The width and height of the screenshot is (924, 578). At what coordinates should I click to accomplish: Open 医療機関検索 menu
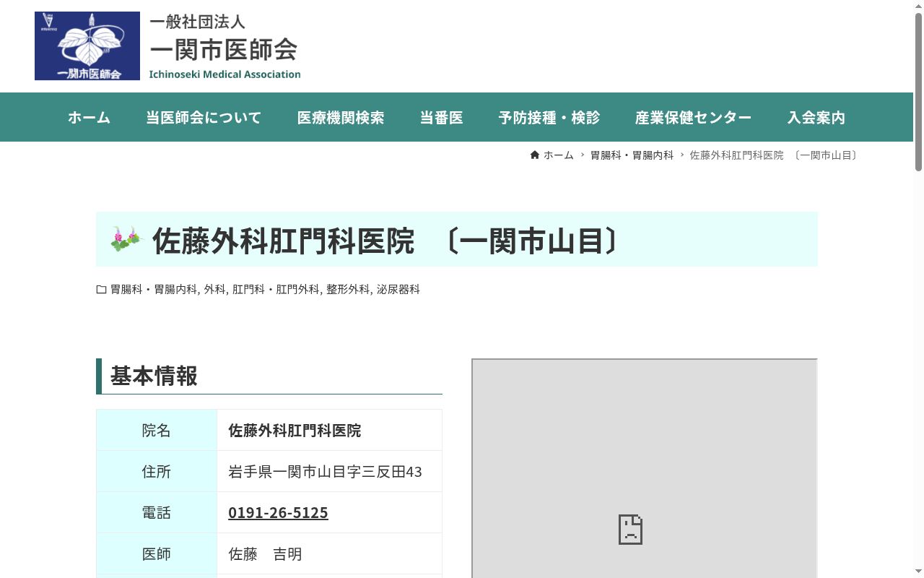pyautogui.click(x=341, y=117)
